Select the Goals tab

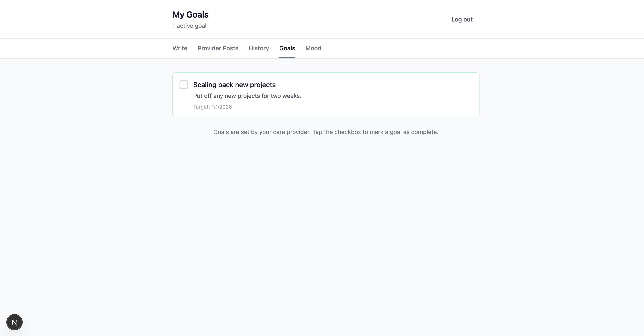287,48
